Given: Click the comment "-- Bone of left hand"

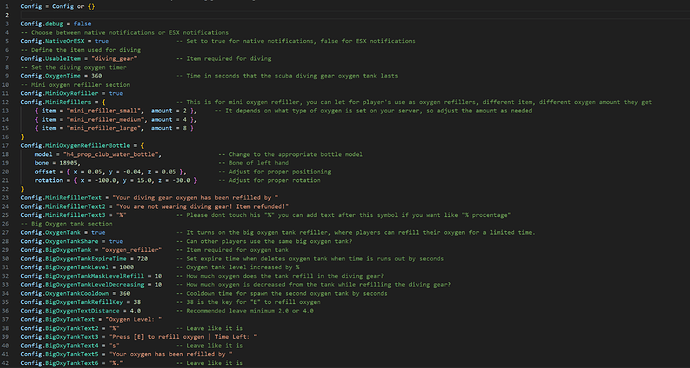Looking at the screenshot, I should coord(253,163).
